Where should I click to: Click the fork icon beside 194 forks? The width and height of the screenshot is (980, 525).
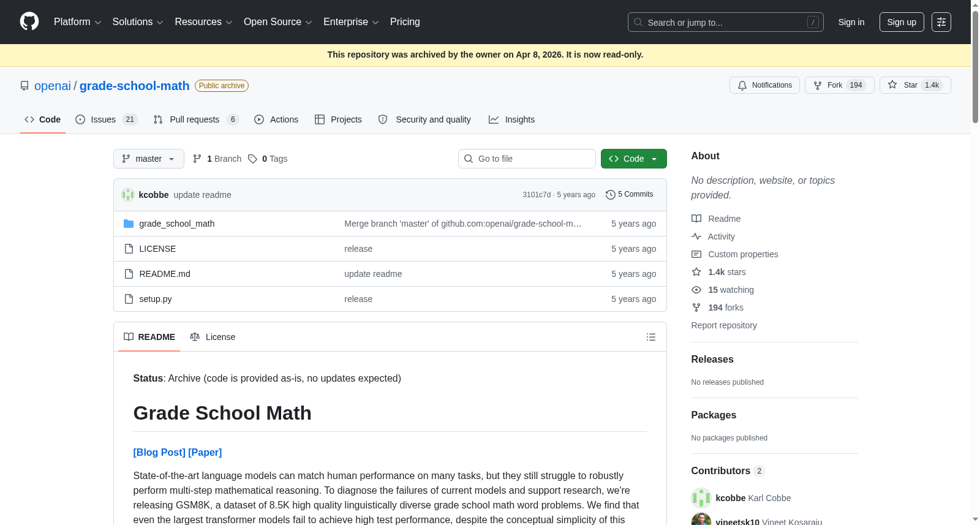pos(696,308)
